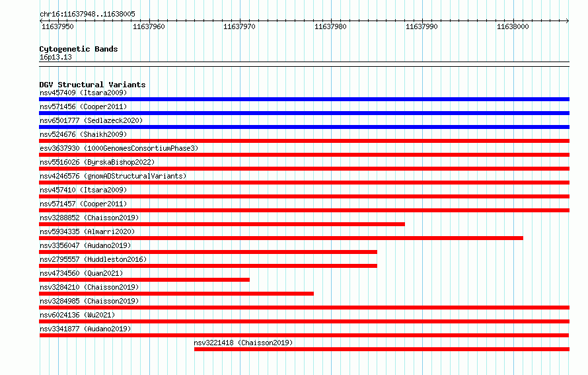Select the red bar under nsv571457
Screen dimensions: 588x375
point(304,210)
